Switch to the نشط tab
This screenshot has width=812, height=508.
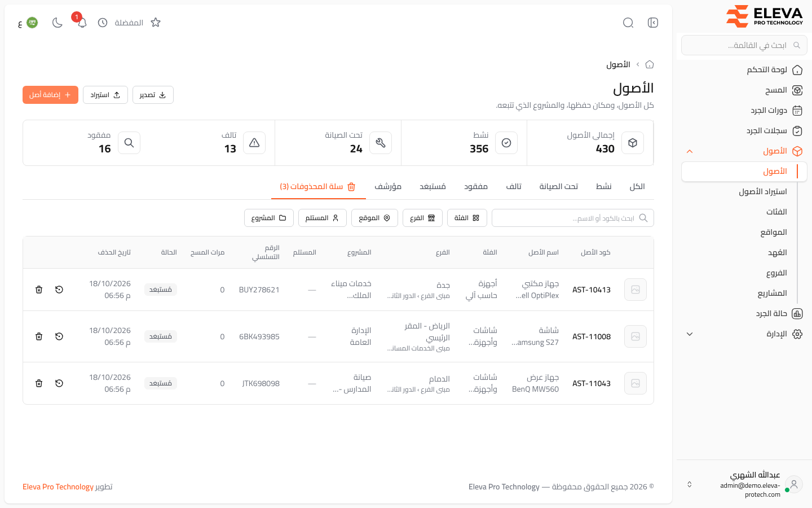pos(604,186)
